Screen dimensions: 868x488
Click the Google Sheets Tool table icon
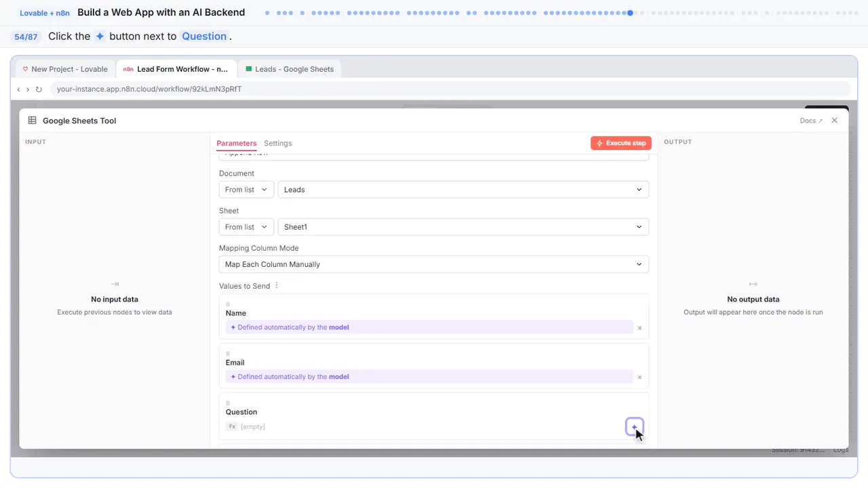coord(33,121)
